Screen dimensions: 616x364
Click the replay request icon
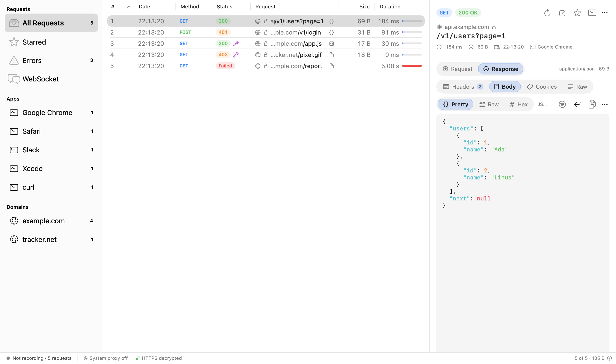547,13
